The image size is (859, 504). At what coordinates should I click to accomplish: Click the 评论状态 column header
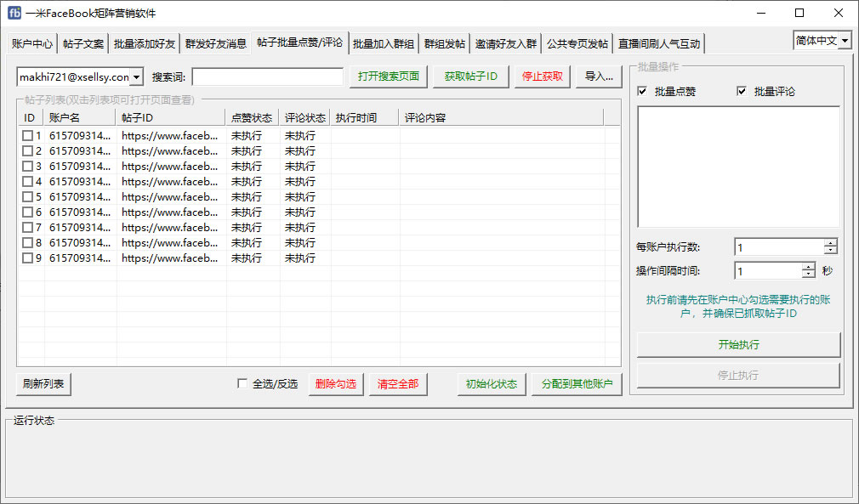click(305, 117)
